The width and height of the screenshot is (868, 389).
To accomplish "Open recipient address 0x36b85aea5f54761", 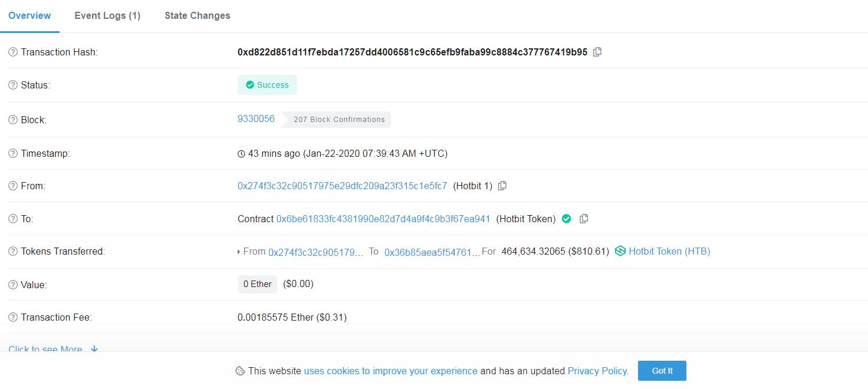I will point(432,252).
